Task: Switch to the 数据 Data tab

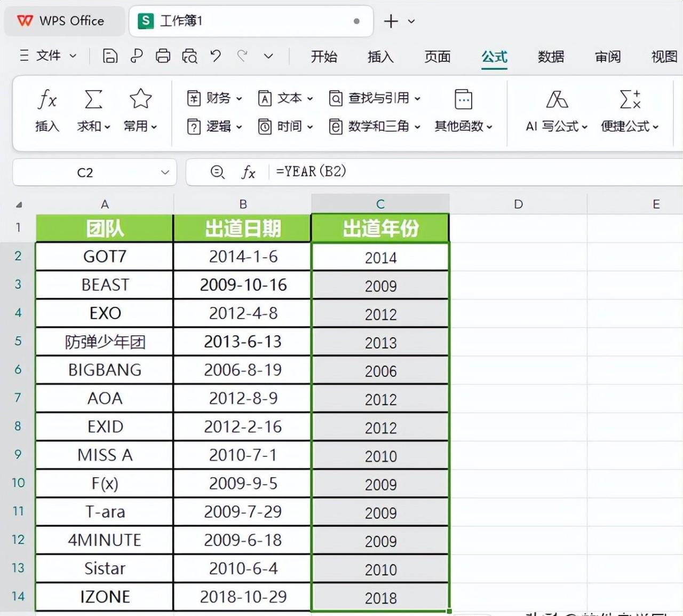Action: [x=551, y=56]
